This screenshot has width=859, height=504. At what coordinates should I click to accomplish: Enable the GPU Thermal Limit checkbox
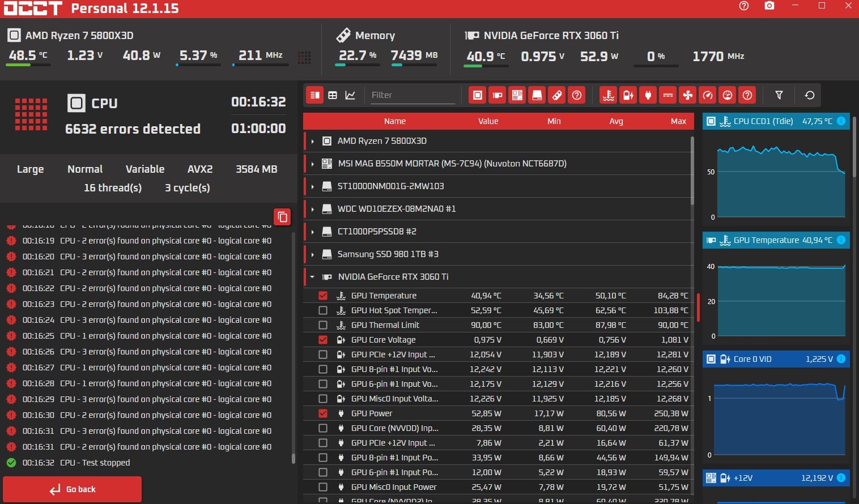pos(323,325)
